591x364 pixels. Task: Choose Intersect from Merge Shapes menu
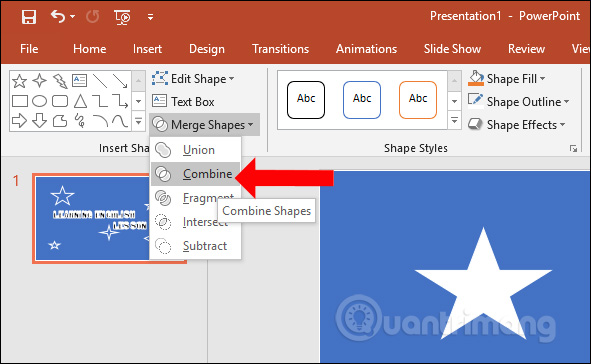[195, 222]
